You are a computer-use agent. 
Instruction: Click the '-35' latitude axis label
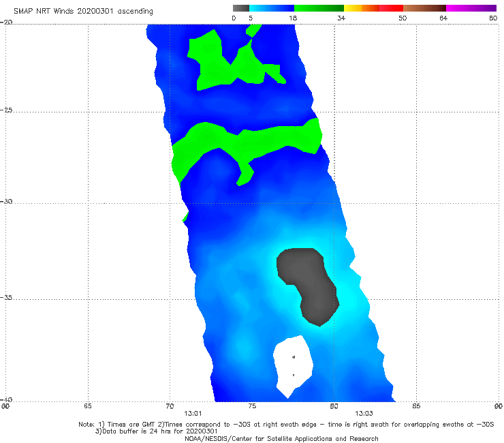tap(6, 297)
